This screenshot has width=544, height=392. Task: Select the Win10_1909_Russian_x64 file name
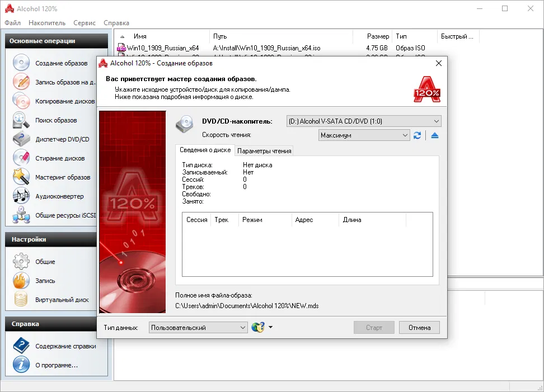pos(163,48)
